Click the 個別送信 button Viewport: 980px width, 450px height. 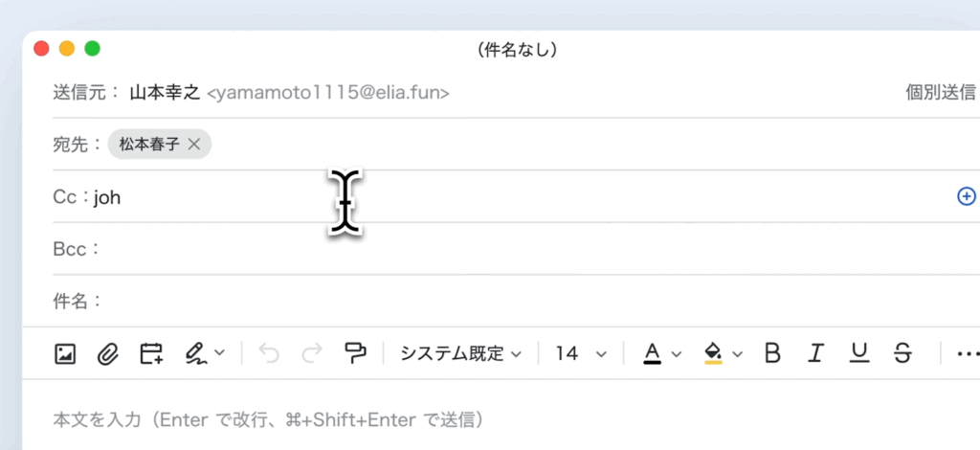click(941, 93)
